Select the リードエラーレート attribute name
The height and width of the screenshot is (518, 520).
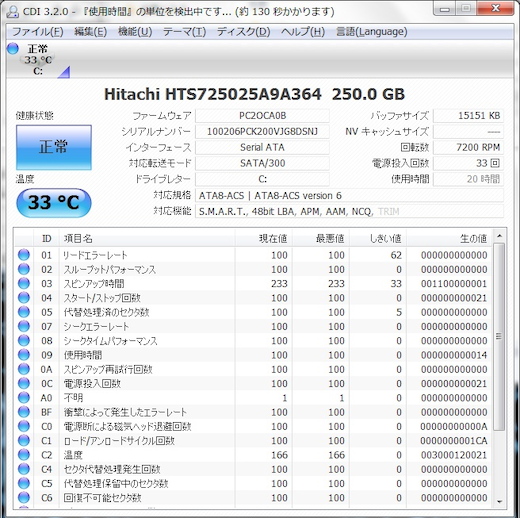[x=95, y=255]
